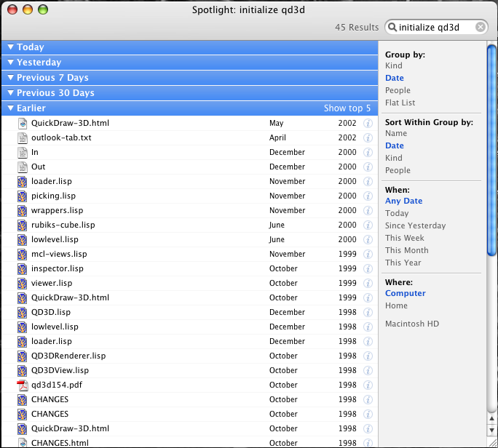Clear the search field with the X button

pos(481,28)
